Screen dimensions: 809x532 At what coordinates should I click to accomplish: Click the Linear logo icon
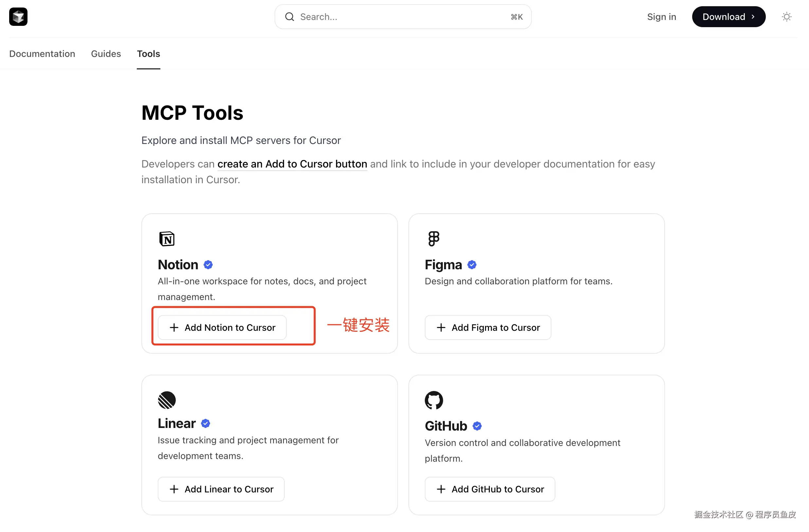tap(167, 400)
